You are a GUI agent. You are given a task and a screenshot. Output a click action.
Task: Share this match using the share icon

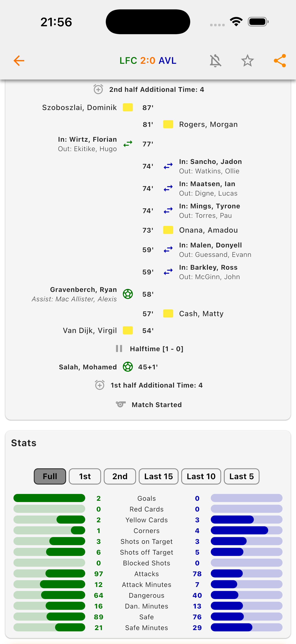(279, 60)
